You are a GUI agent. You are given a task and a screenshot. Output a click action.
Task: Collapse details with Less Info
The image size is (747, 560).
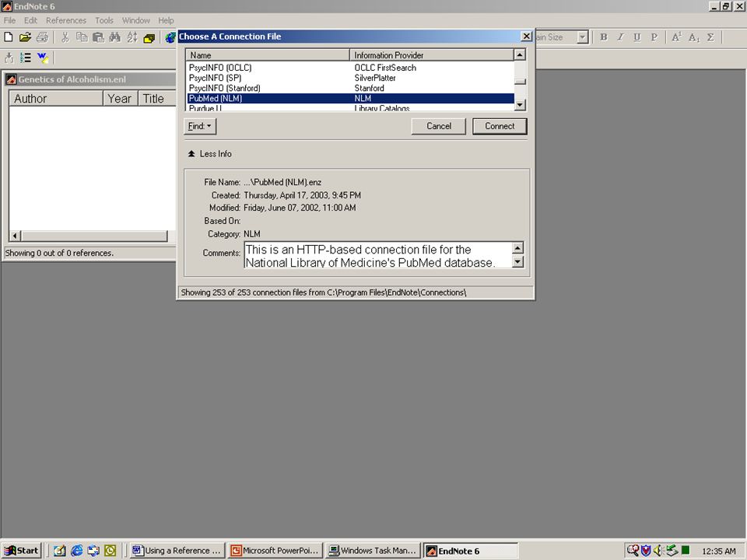[x=209, y=154]
